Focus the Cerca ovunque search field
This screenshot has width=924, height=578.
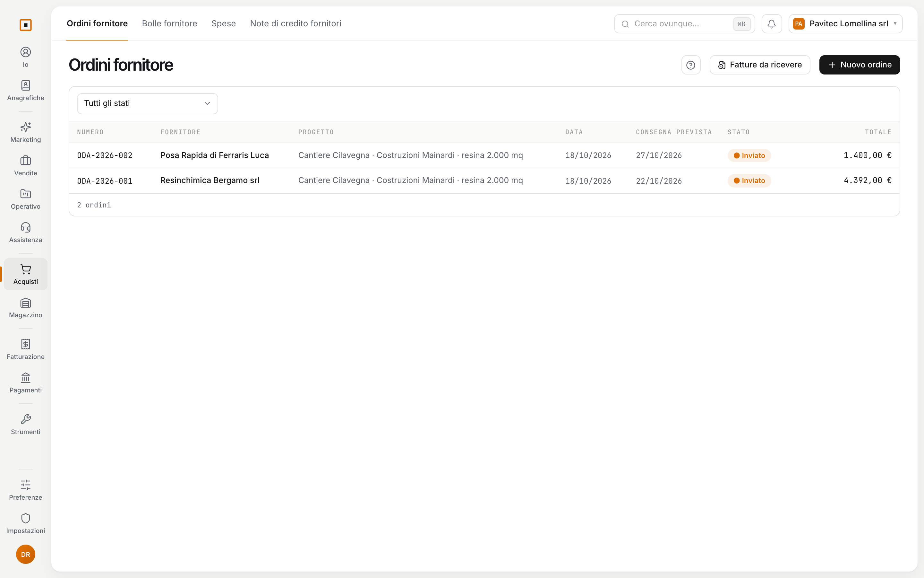[684, 24]
